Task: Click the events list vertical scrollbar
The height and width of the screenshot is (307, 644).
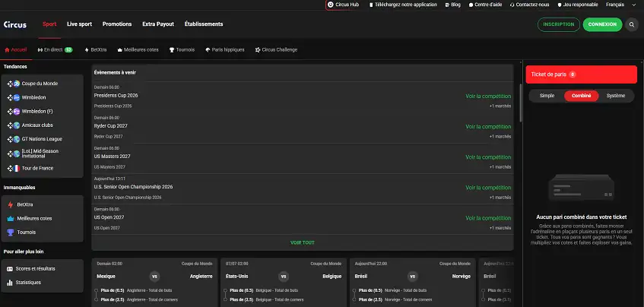Action: [521, 103]
